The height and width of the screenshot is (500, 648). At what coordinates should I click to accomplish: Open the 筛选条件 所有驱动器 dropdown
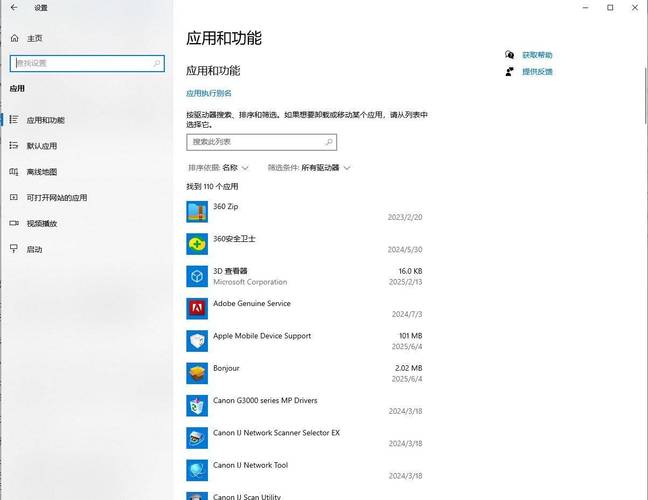[x=309, y=167]
